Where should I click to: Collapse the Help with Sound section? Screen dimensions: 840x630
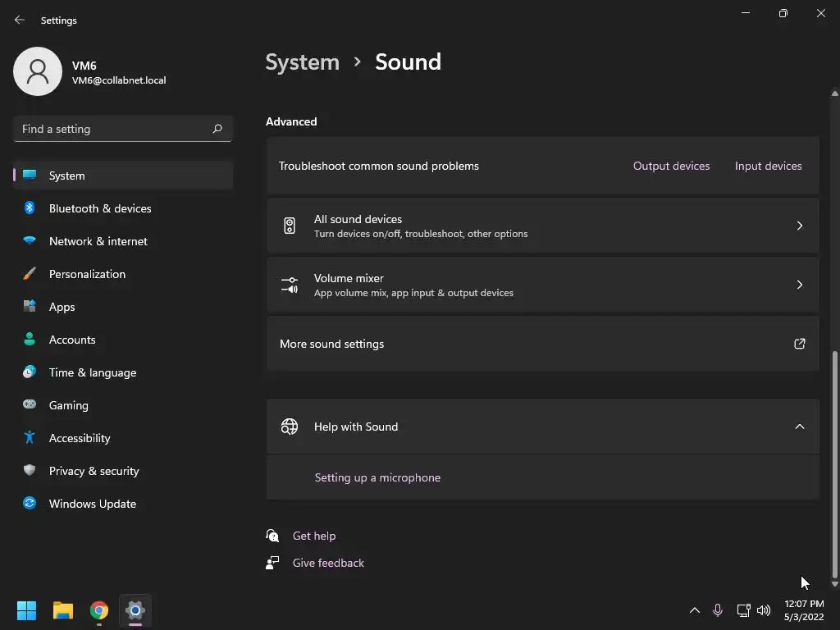[800, 427]
